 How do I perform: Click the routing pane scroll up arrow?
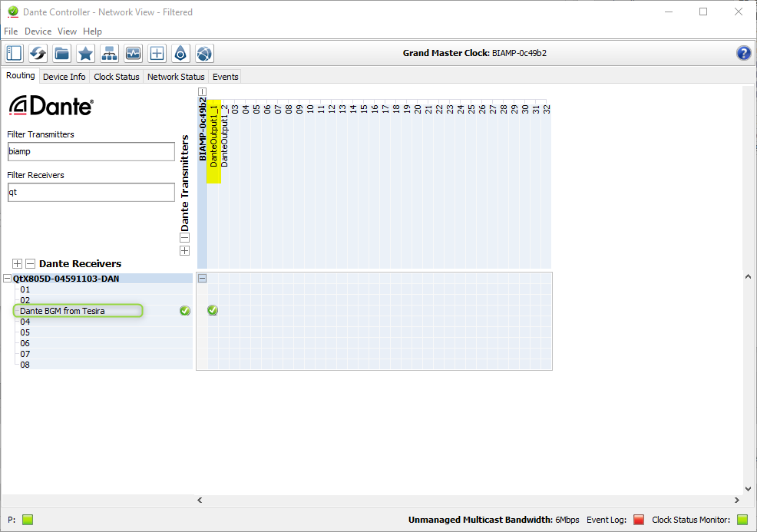click(748, 276)
